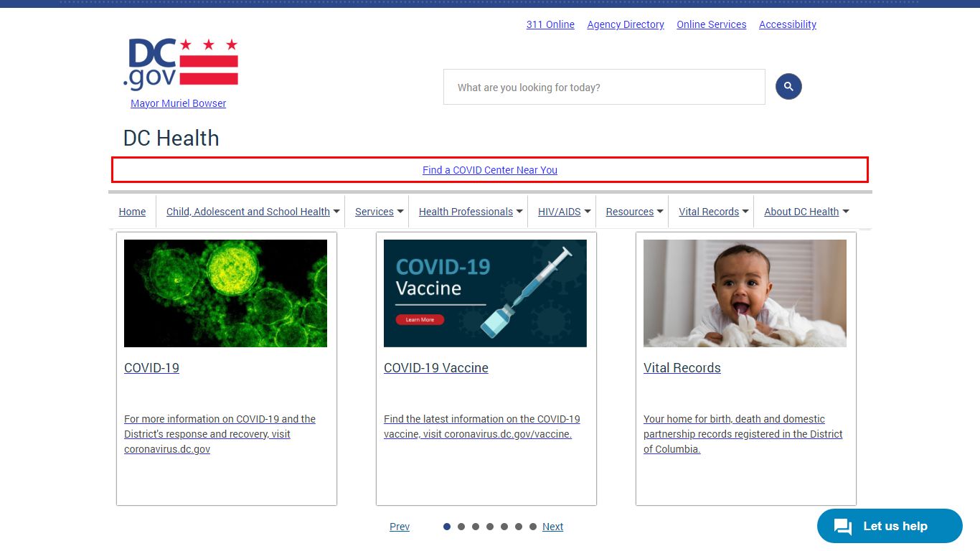Open the Agency Directory link
This screenshot has height=551, width=980.
click(626, 24)
